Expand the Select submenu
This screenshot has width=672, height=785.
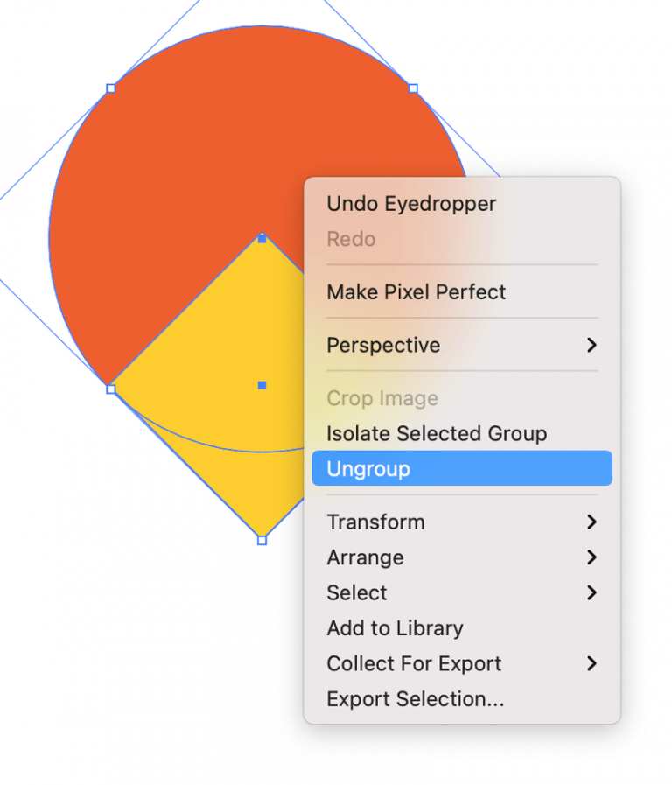click(356, 592)
